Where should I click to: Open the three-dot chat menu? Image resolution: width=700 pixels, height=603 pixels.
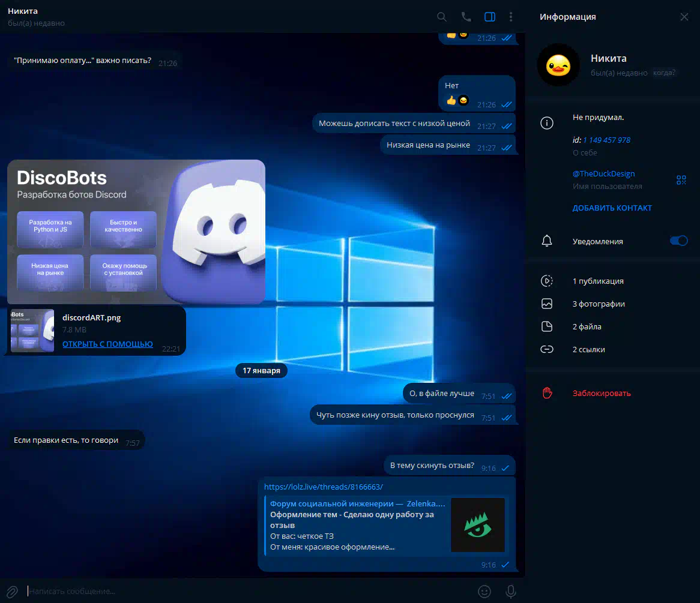(511, 17)
